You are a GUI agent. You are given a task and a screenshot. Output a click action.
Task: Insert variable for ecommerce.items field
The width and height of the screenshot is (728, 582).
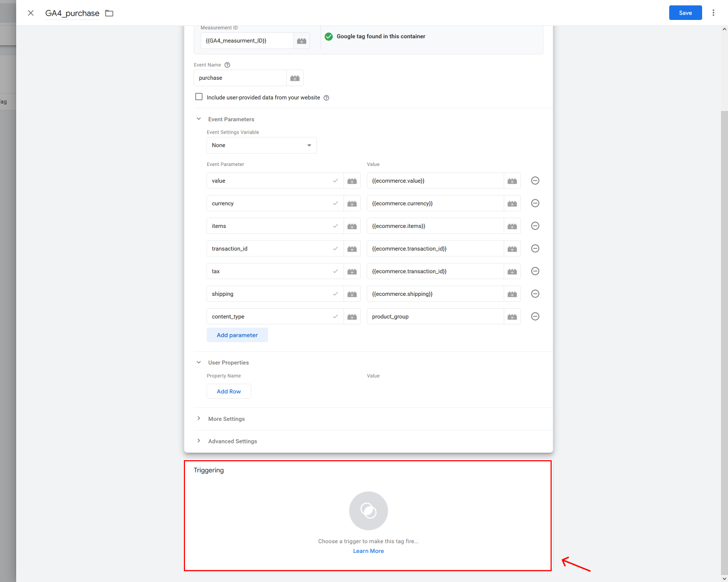pos(512,226)
